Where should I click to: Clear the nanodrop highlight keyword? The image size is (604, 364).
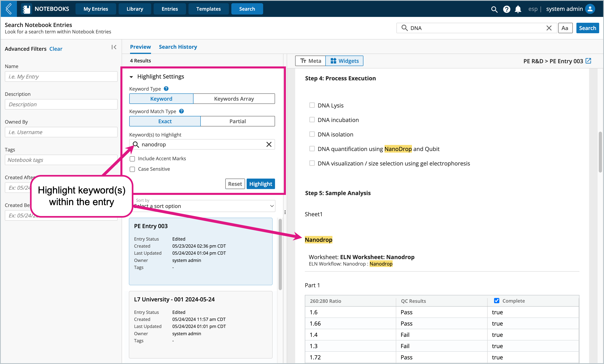pyautogui.click(x=269, y=144)
